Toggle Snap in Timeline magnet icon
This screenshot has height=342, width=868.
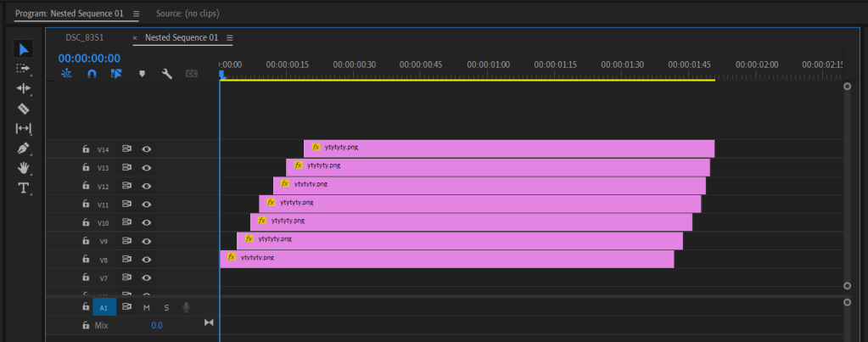tap(92, 74)
